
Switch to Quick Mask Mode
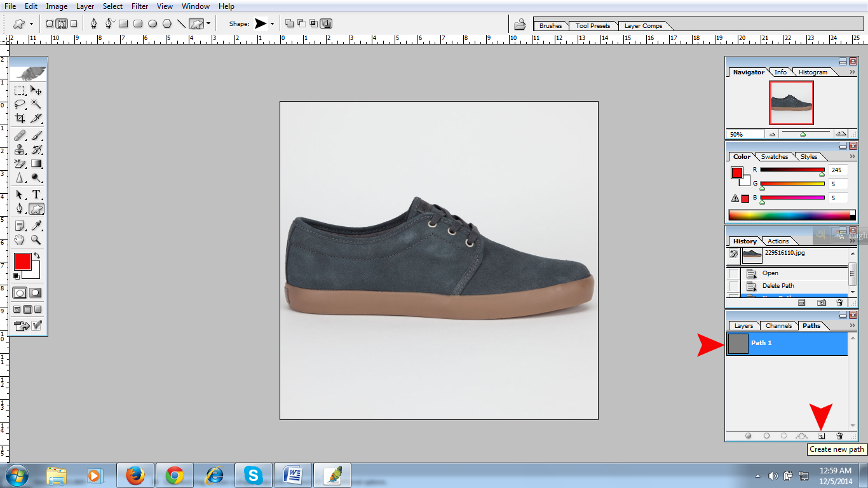[x=36, y=293]
